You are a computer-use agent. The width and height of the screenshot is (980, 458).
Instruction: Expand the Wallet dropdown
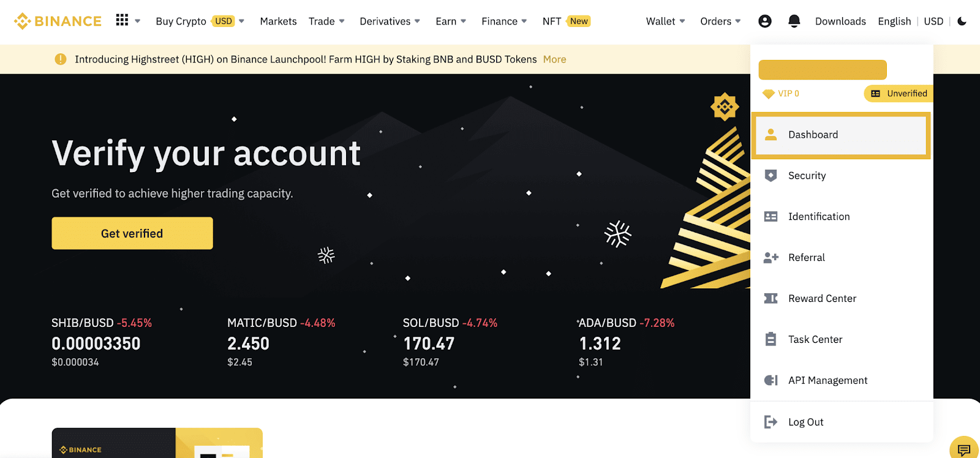tap(665, 21)
